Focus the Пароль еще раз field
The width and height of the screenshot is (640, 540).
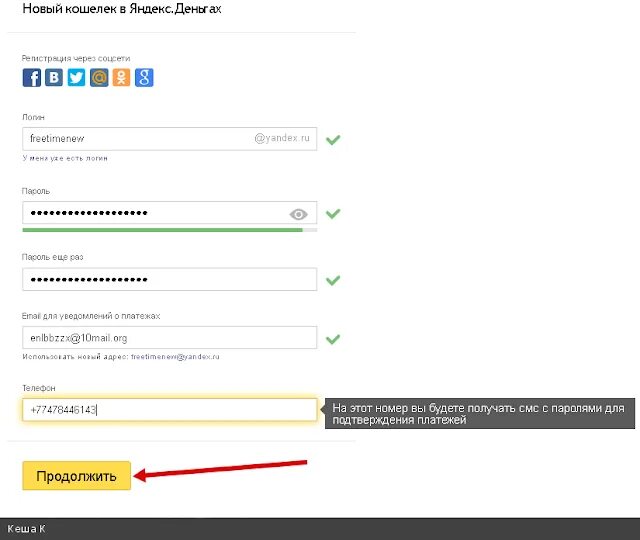169,279
